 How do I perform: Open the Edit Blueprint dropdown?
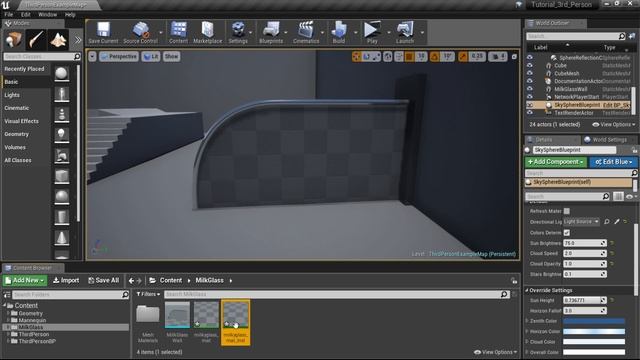pyautogui.click(x=613, y=162)
